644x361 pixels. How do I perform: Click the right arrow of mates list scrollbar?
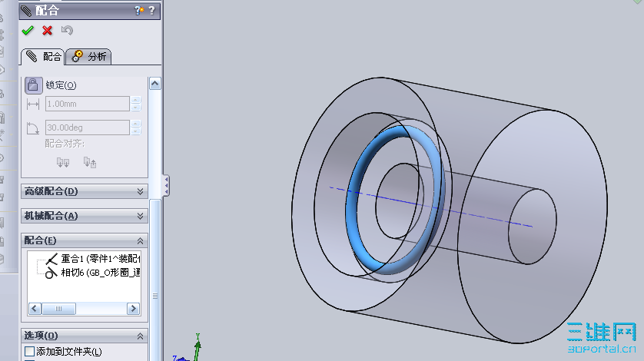tap(133, 309)
